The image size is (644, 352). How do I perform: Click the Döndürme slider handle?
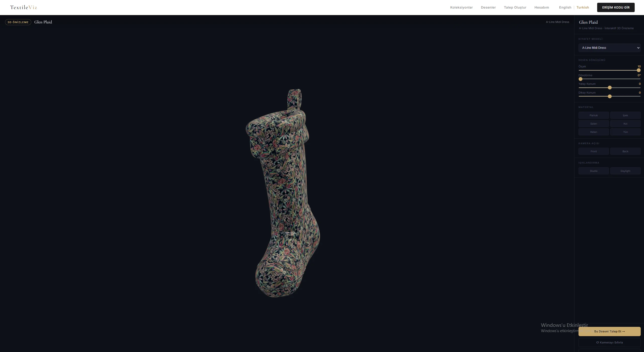pyautogui.click(x=581, y=79)
